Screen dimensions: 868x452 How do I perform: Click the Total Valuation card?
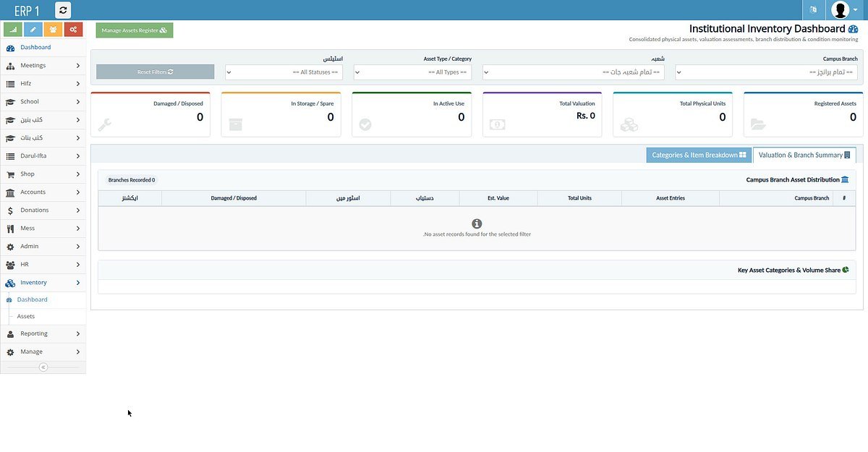point(542,114)
